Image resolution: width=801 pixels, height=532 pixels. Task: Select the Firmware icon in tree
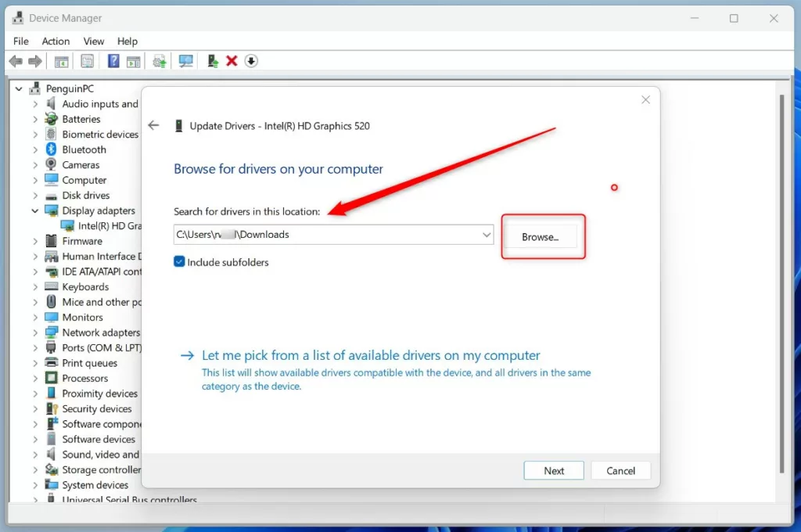coord(51,241)
